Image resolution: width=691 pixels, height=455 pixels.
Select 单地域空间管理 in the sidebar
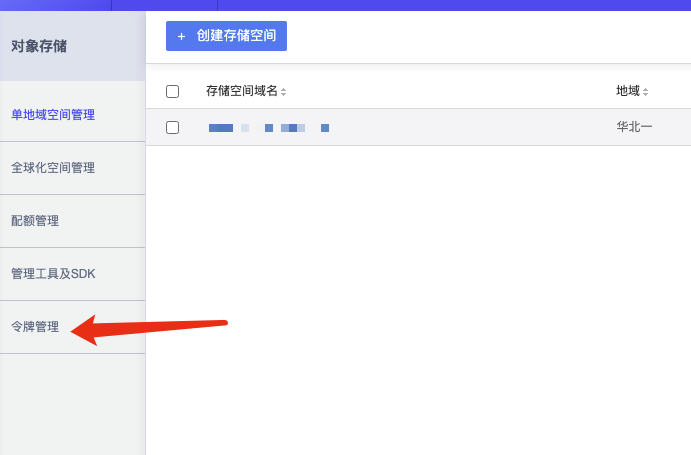[x=53, y=114]
